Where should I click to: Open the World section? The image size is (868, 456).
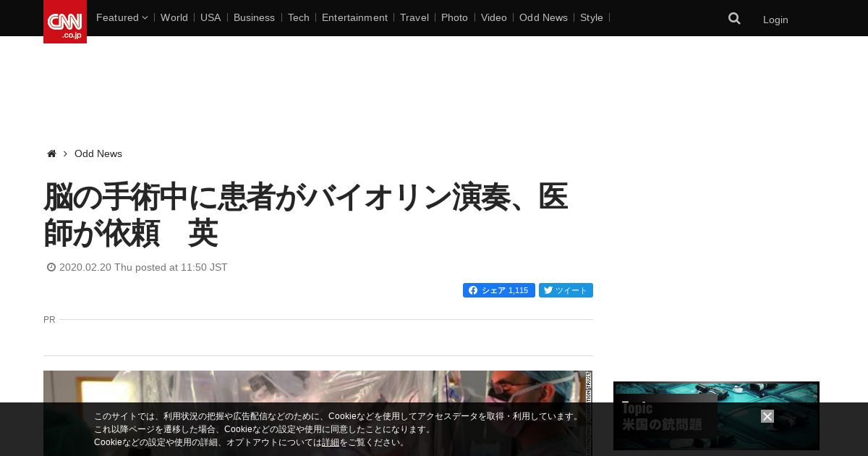pos(174,17)
